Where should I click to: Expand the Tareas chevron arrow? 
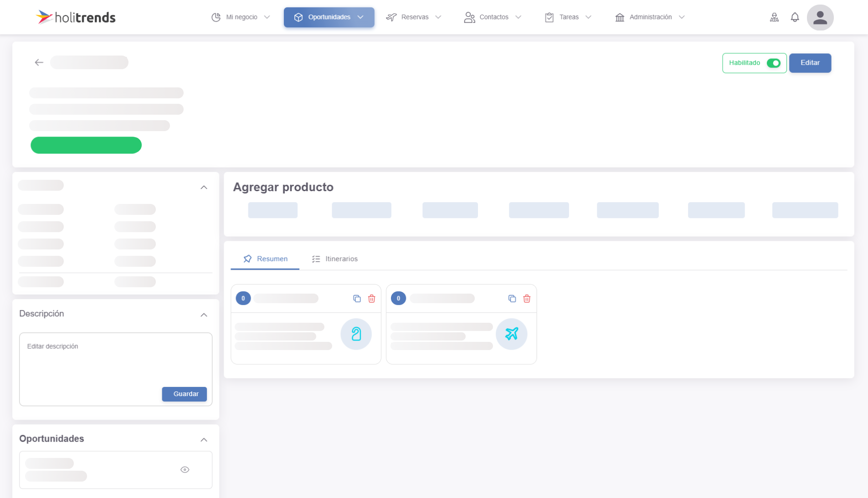pyautogui.click(x=588, y=17)
